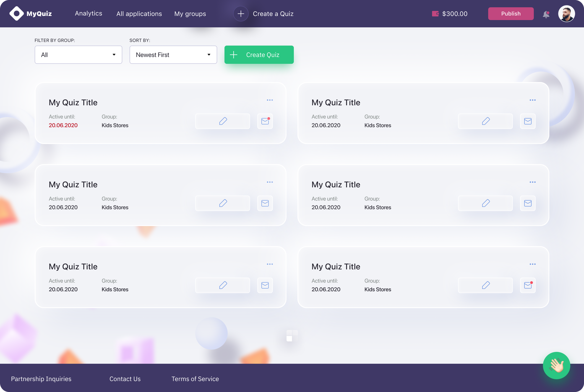Click the green Create Quiz button
The image size is (584, 392).
click(259, 55)
